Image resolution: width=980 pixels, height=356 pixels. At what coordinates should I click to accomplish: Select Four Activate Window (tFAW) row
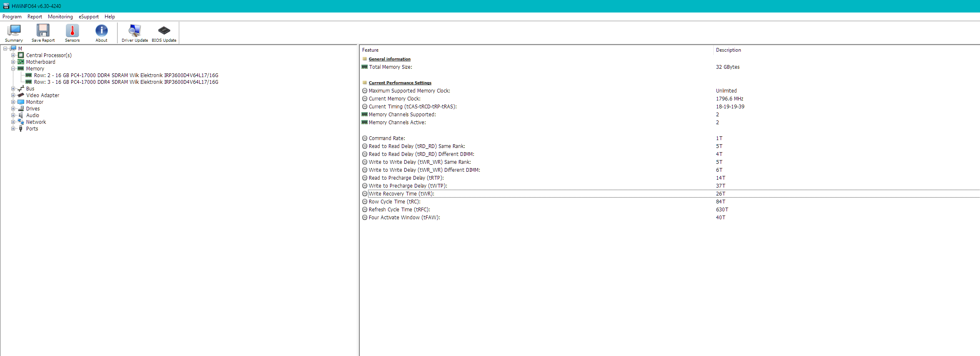[x=670, y=218]
